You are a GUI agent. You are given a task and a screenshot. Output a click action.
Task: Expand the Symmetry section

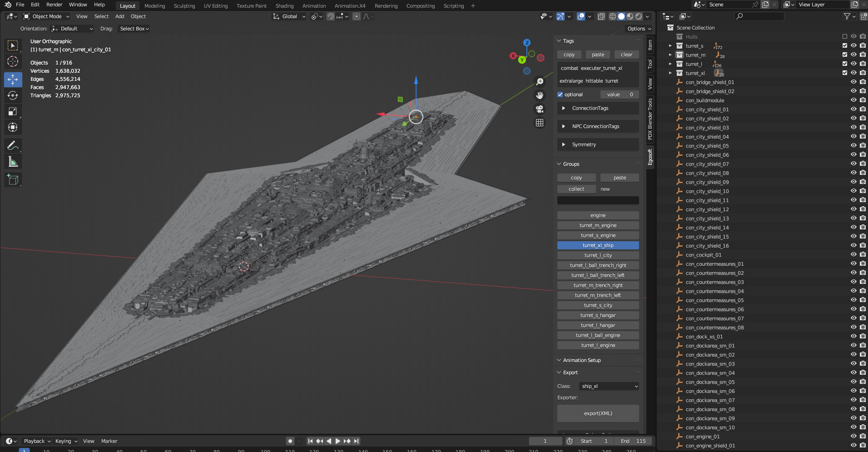point(598,144)
